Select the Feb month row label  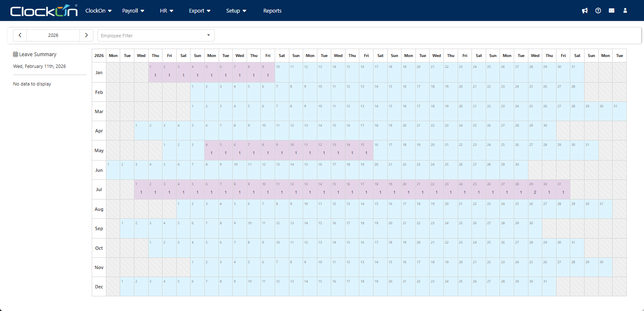click(x=99, y=92)
